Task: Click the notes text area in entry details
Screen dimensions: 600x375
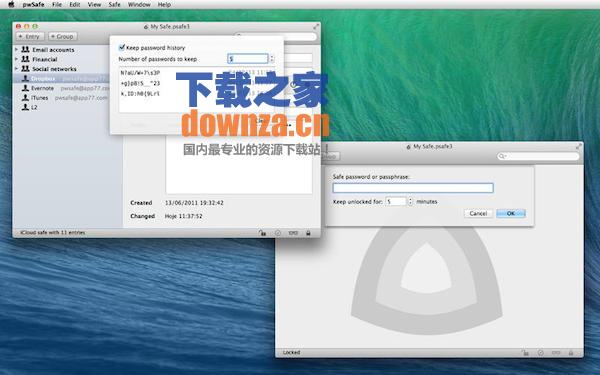Action: click(x=239, y=165)
